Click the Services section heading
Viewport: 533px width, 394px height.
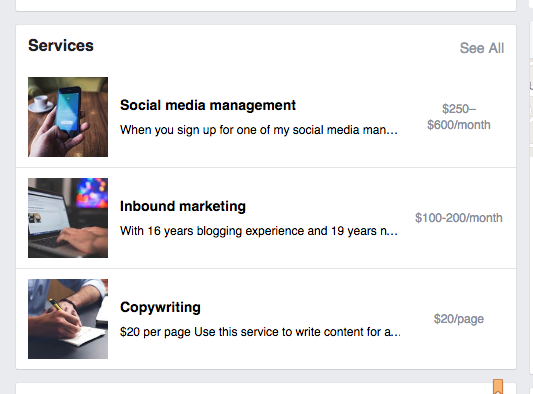61,46
